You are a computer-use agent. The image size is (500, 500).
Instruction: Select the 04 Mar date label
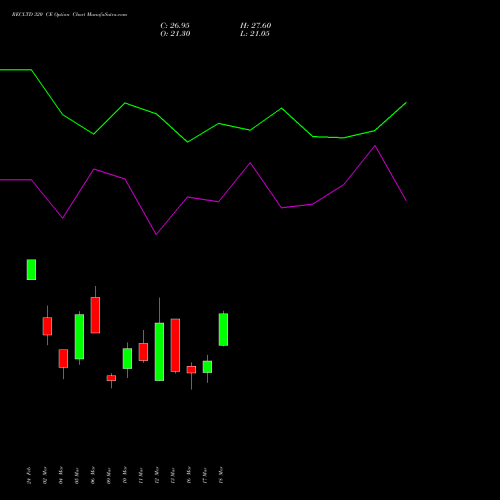tap(61, 475)
